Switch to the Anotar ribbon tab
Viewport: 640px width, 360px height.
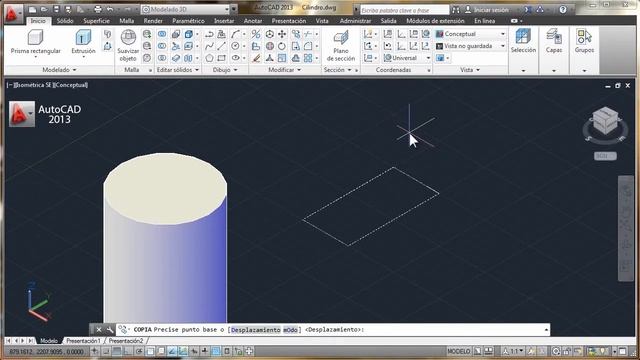pyautogui.click(x=253, y=21)
